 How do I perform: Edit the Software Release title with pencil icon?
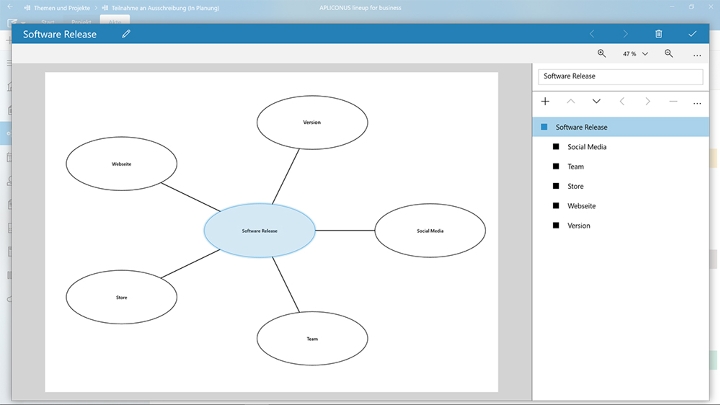pos(126,34)
